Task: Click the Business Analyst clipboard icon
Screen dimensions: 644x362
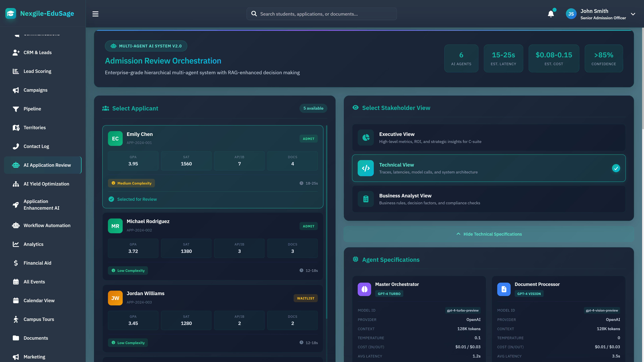Action: 365,199
